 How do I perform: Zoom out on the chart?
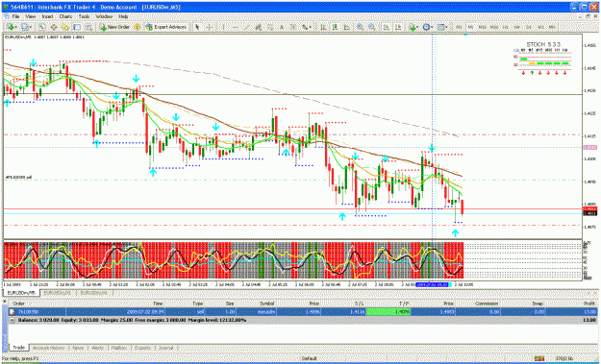tap(372, 27)
